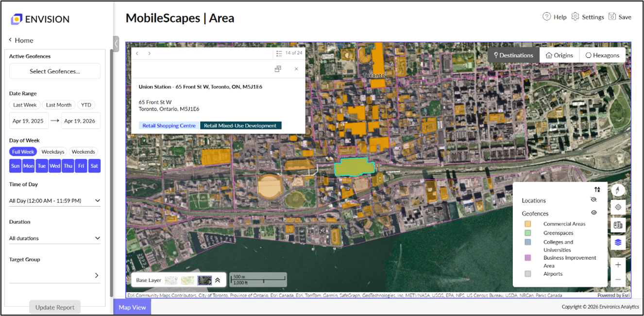The height and width of the screenshot is (316, 644).
Task: Toggle the layers stack icon
Action: click(x=618, y=242)
